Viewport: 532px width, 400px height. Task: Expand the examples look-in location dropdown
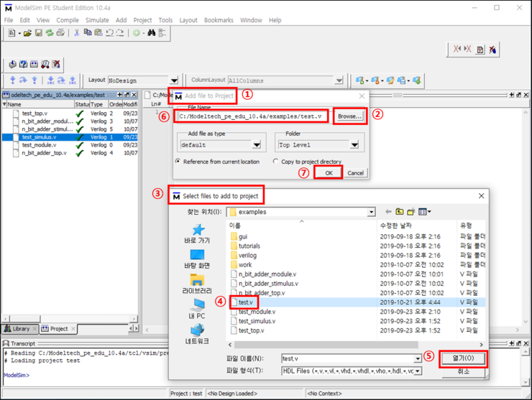pyautogui.click(x=372, y=212)
